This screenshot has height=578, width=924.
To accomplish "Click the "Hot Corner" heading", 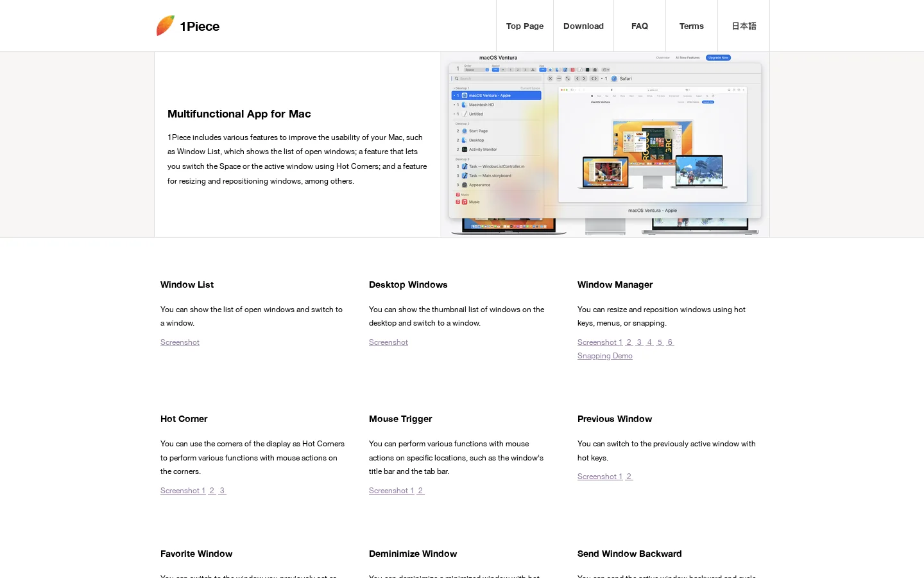I will (x=184, y=419).
